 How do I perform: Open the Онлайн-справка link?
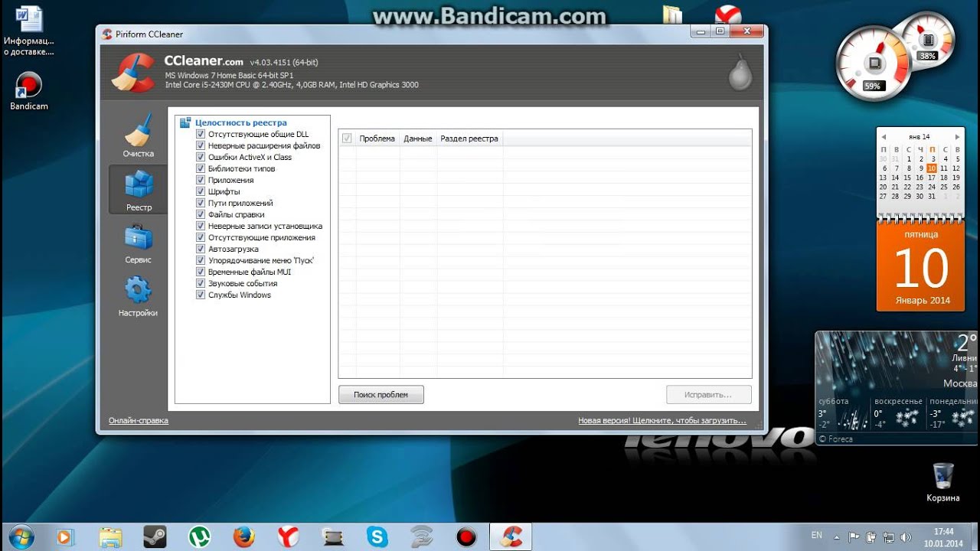point(139,420)
